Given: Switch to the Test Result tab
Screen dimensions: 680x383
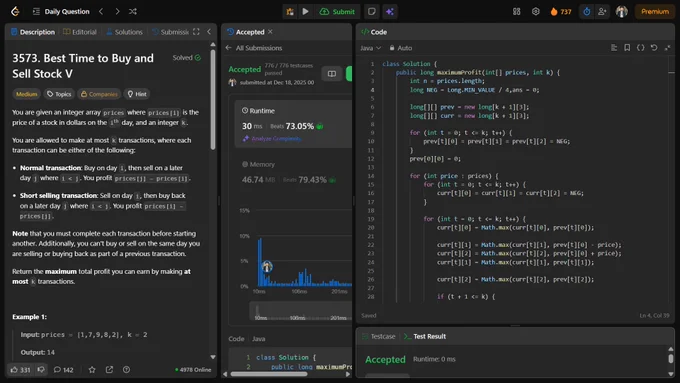Looking at the screenshot, I should pyautogui.click(x=425, y=337).
